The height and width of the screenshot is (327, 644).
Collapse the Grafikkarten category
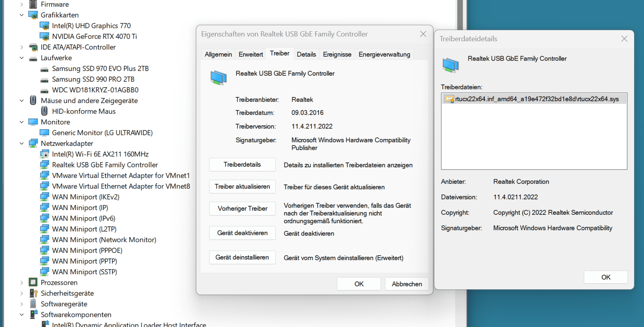[x=21, y=15]
